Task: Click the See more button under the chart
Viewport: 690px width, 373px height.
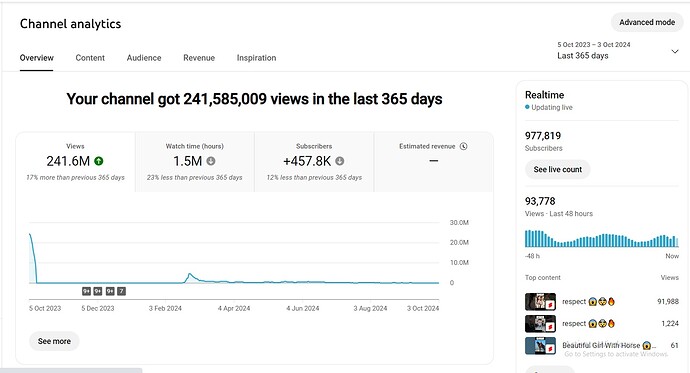Action: point(54,341)
